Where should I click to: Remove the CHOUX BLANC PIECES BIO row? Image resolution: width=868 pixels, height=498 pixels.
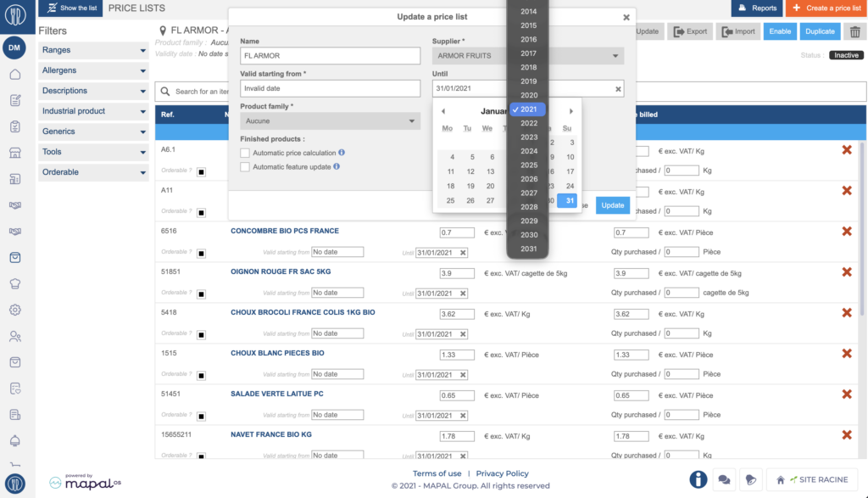pos(847,354)
